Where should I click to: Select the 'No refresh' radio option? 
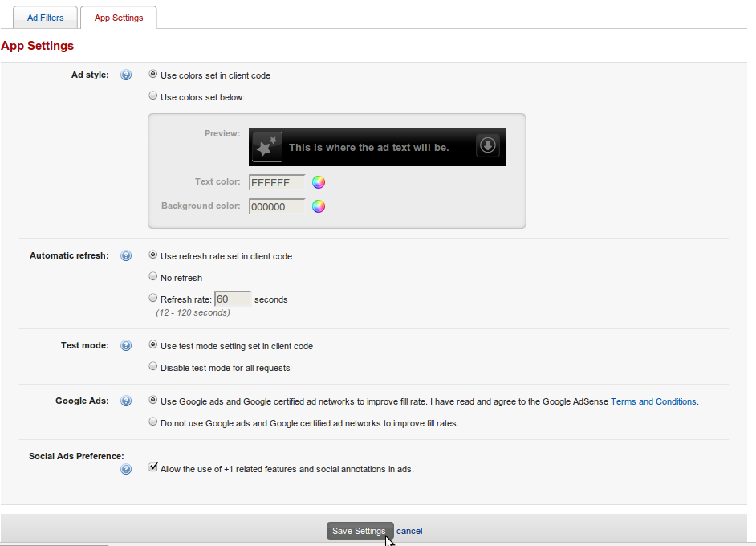[x=152, y=276]
